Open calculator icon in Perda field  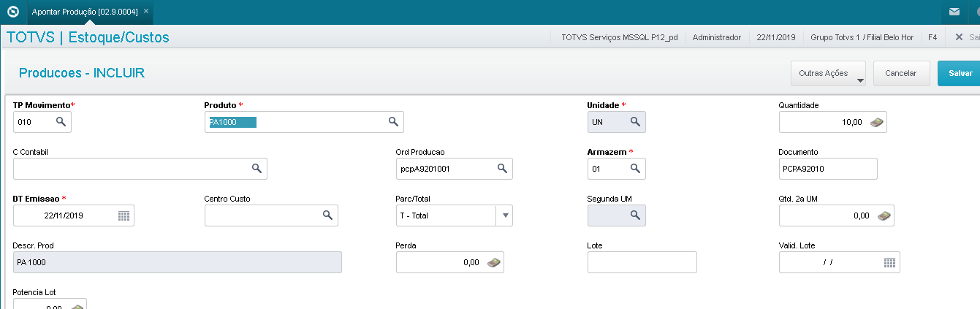(x=494, y=262)
